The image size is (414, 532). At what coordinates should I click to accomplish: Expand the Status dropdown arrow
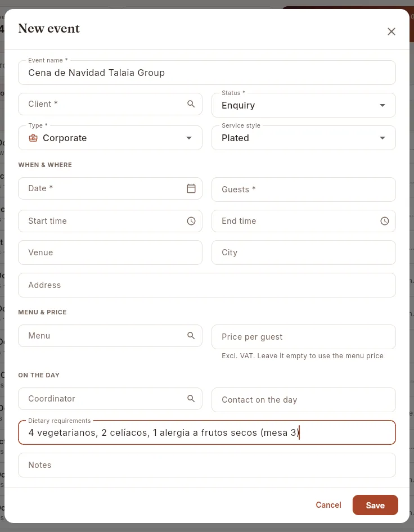coord(382,105)
